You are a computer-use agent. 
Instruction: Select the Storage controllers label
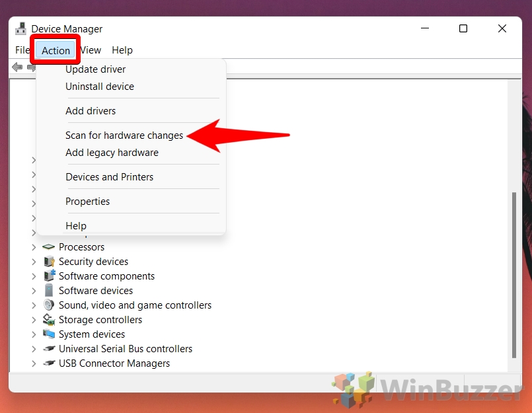point(100,320)
